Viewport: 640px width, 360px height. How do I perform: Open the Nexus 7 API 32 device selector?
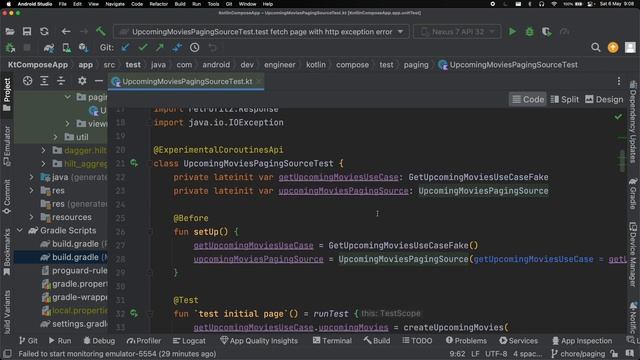click(457, 31)
